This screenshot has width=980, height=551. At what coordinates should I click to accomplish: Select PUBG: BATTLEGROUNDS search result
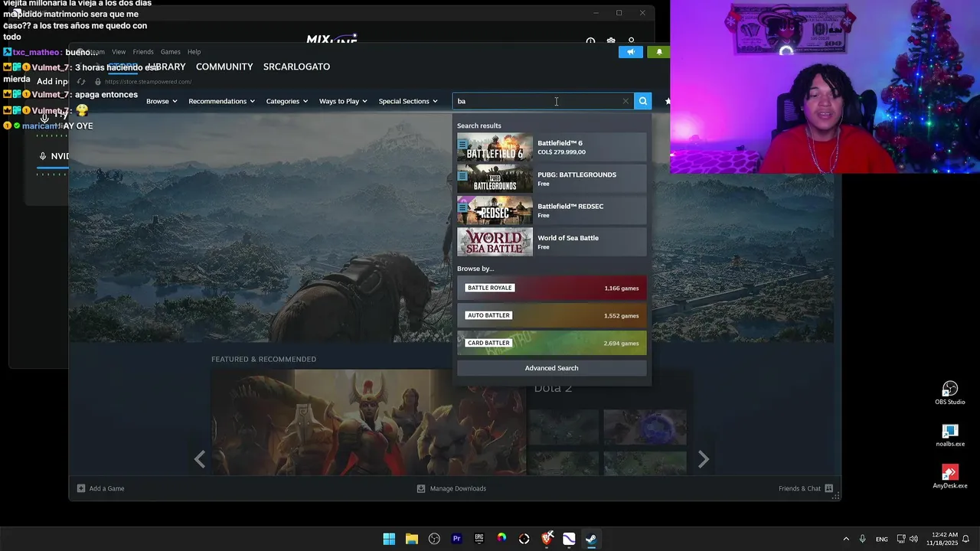coord(552,178)
